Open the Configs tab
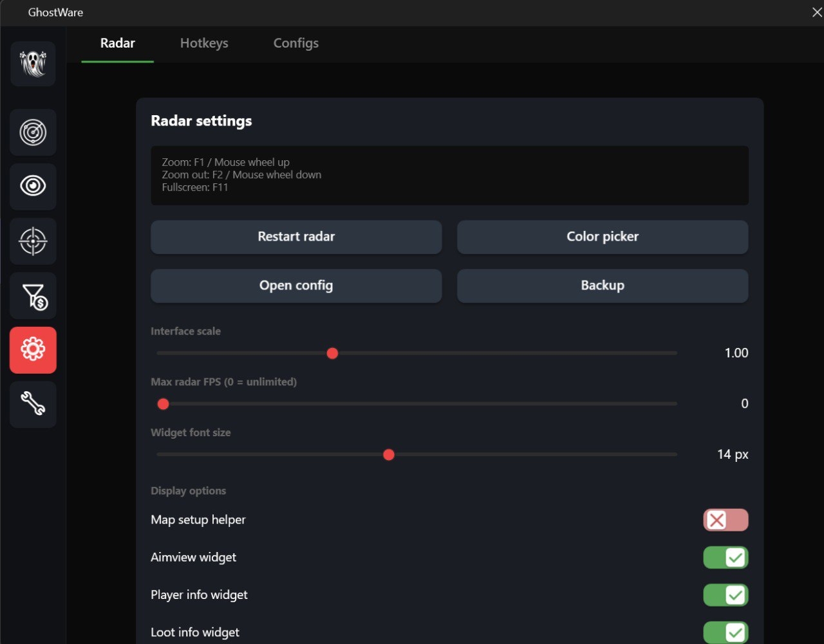Image resolution: width=824 pixels, height=644 pixels. [295, 43]
